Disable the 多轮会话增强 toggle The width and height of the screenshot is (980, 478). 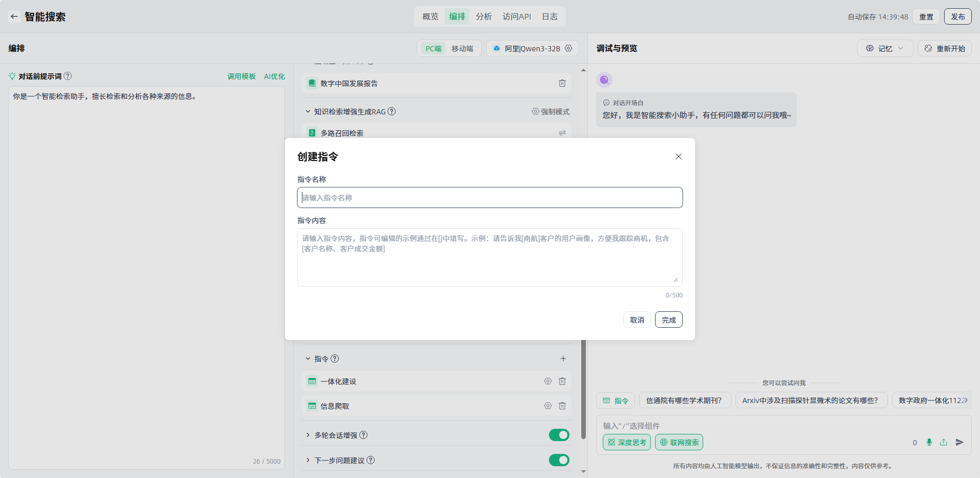559,435
